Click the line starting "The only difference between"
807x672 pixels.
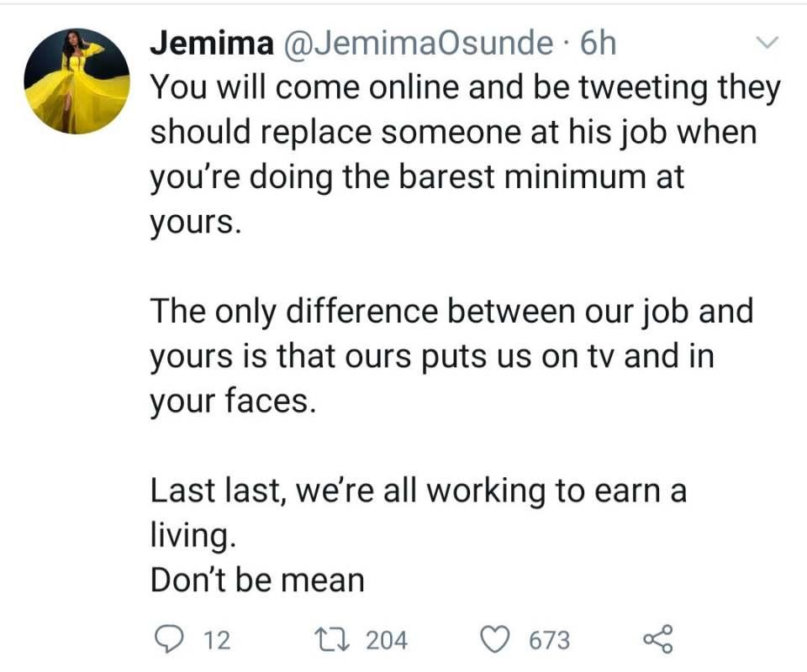pyautogui.click(x=452, y=312)
